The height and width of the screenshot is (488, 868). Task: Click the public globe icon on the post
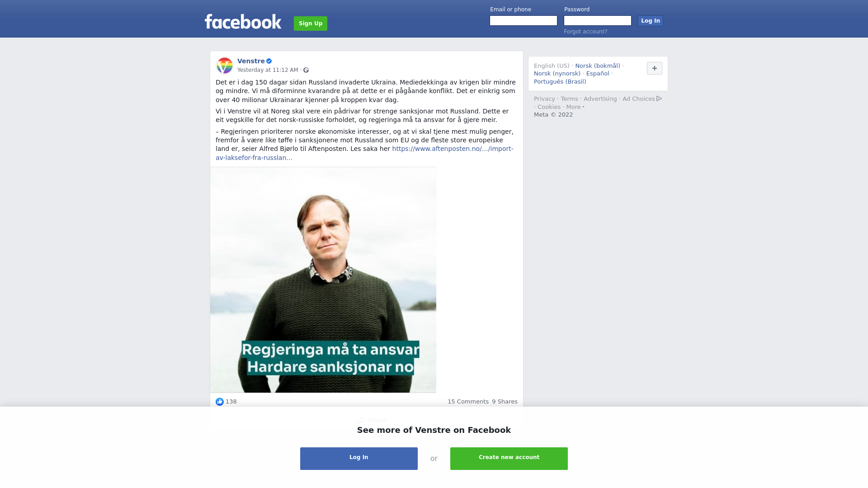[306, 70]
